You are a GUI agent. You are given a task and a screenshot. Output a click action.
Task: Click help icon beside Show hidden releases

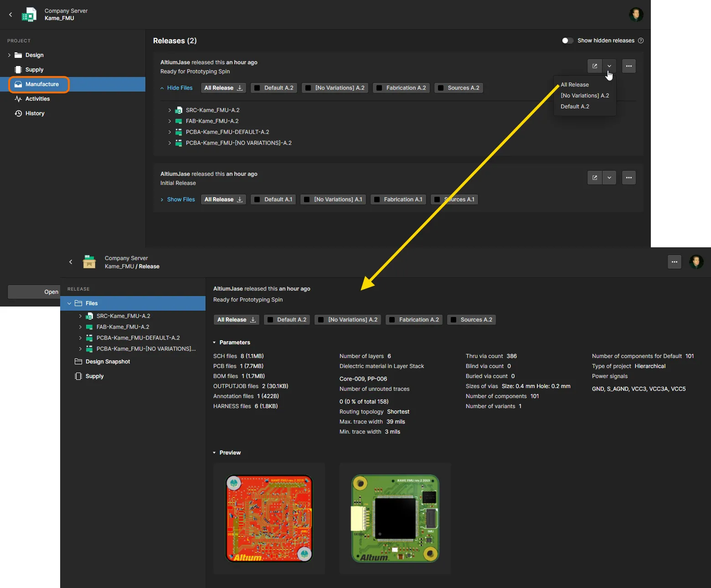pyautogui.click(x=641, y=41)
